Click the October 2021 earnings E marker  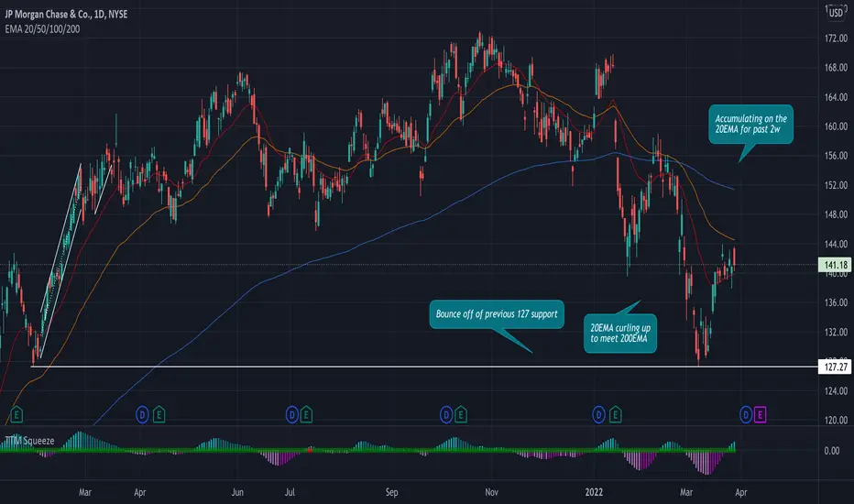[x=461, y=415]
